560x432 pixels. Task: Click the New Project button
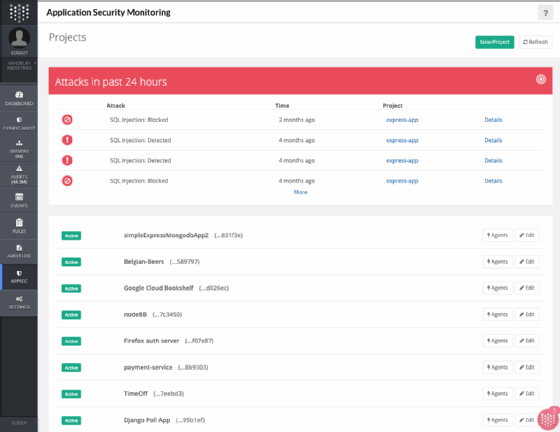coord(494,42)
